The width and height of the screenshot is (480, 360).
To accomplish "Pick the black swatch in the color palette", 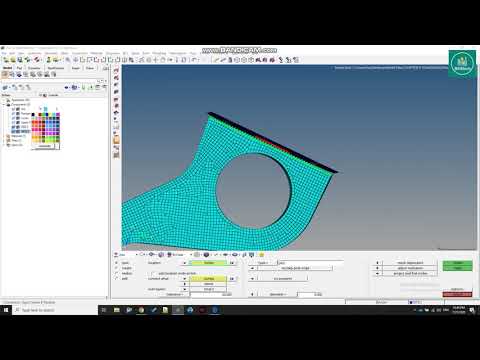I will (33, 115).
